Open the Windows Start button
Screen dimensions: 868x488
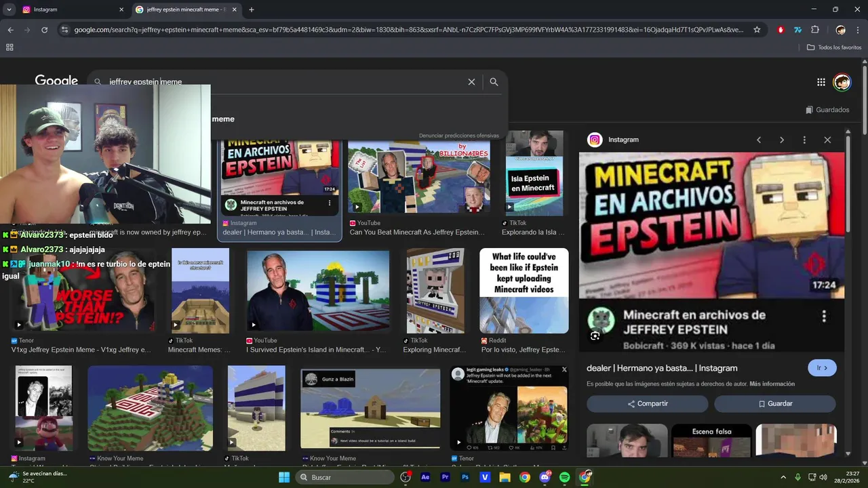tap(284, 477)
